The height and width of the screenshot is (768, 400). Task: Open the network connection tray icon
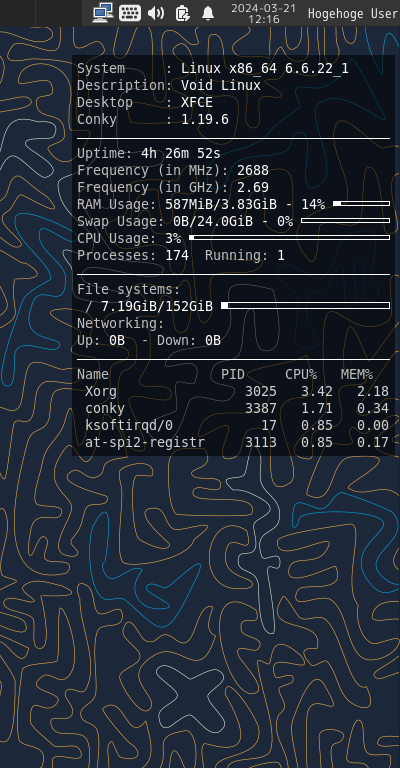pyautogui.click(x=103, y=13)
